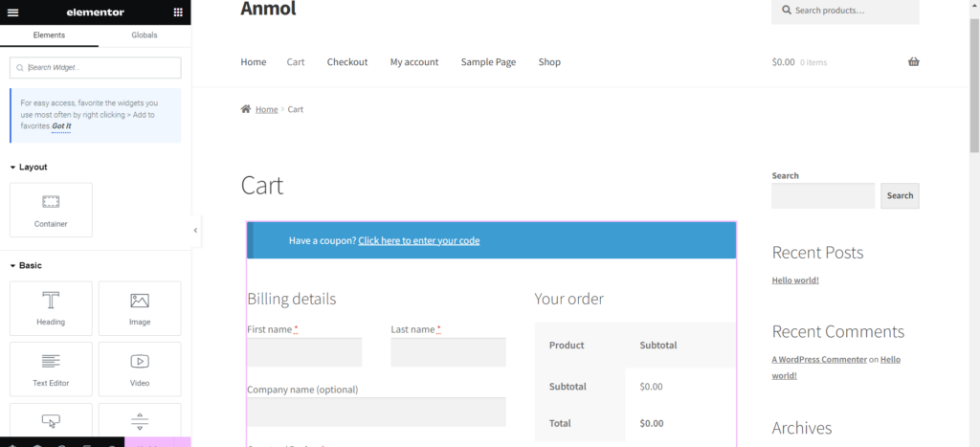Image resolution: width=980 pixels, height=447 pixels.
Task: Focus the sidebar Search text box
Action: (823, 195)
